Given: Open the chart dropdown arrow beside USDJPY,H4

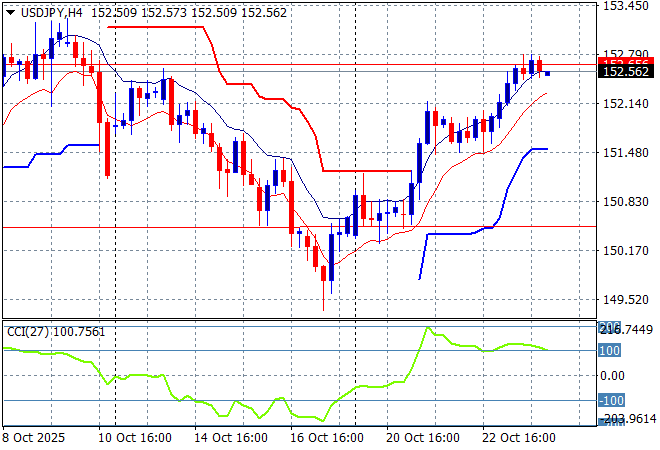Looking at the screenshot, I should point(11,13).
